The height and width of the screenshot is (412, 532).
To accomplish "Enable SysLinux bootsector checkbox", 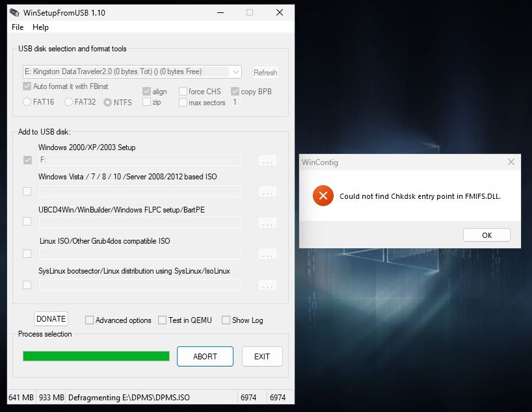I will pos(27,285).
